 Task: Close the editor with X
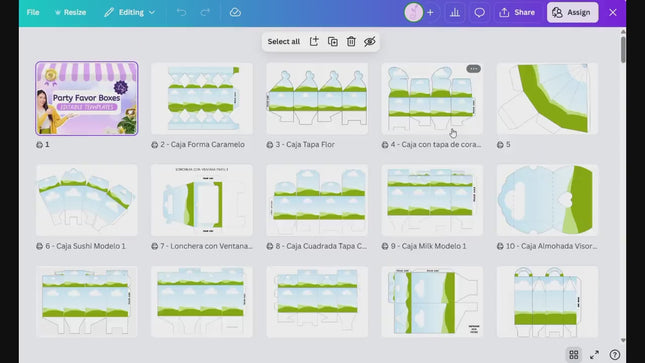click(x=613, y=12)
